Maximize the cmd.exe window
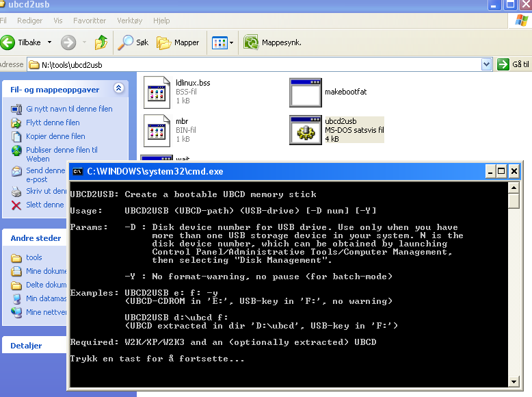This screenshot has width=532, height=397. tap(501, 172)
